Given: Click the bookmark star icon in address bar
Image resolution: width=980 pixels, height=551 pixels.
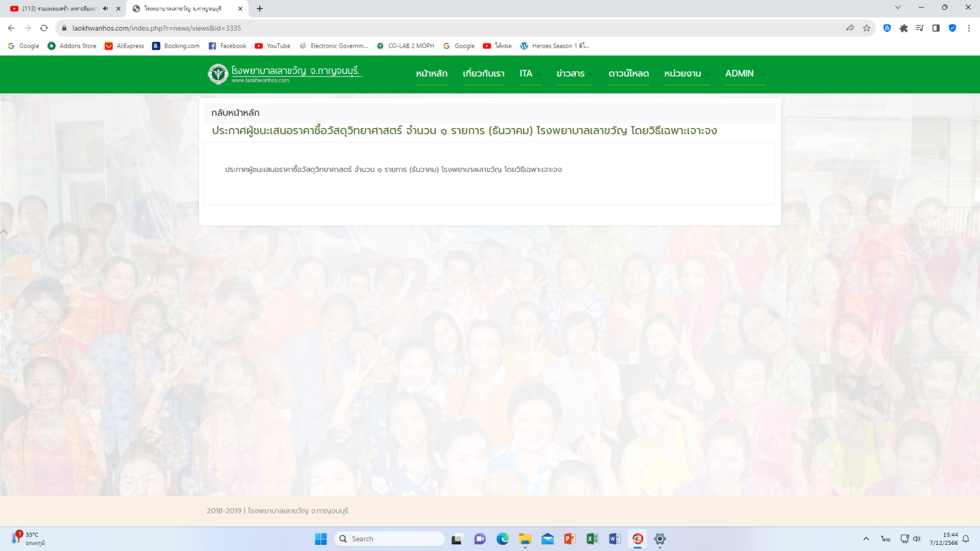Looking at the screenshot, I should pos(867,28).
